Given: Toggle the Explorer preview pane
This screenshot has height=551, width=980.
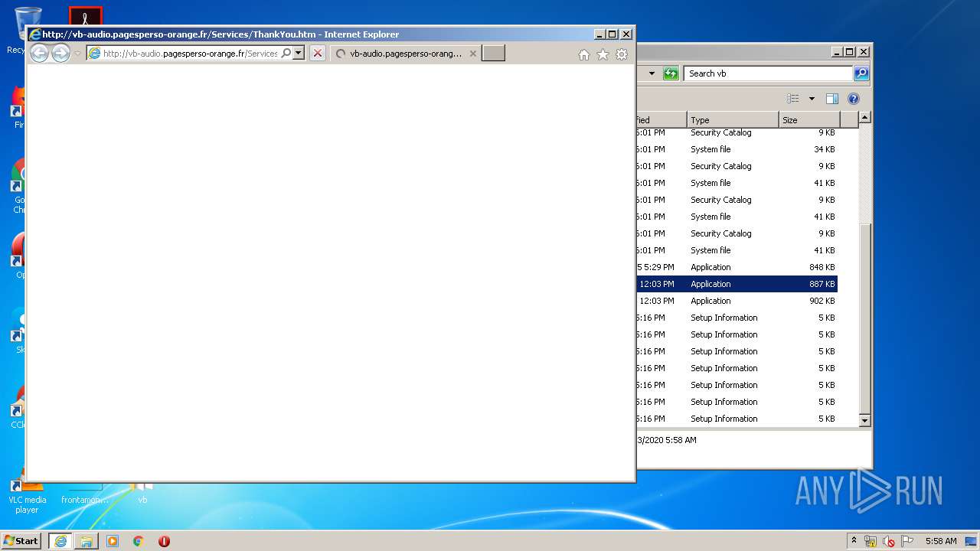Looking at the screenshot, I should [832, 99].
